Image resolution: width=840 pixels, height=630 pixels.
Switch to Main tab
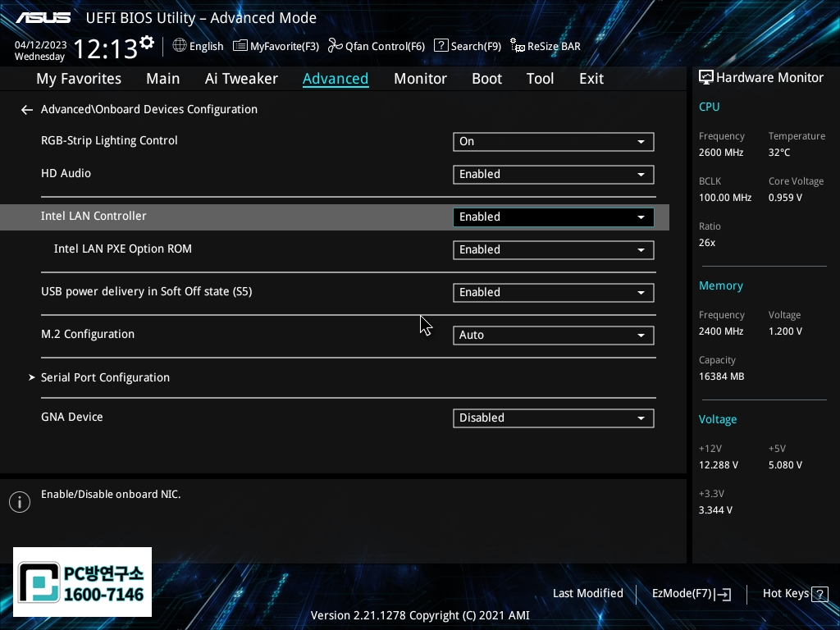(x=163, y=79)
